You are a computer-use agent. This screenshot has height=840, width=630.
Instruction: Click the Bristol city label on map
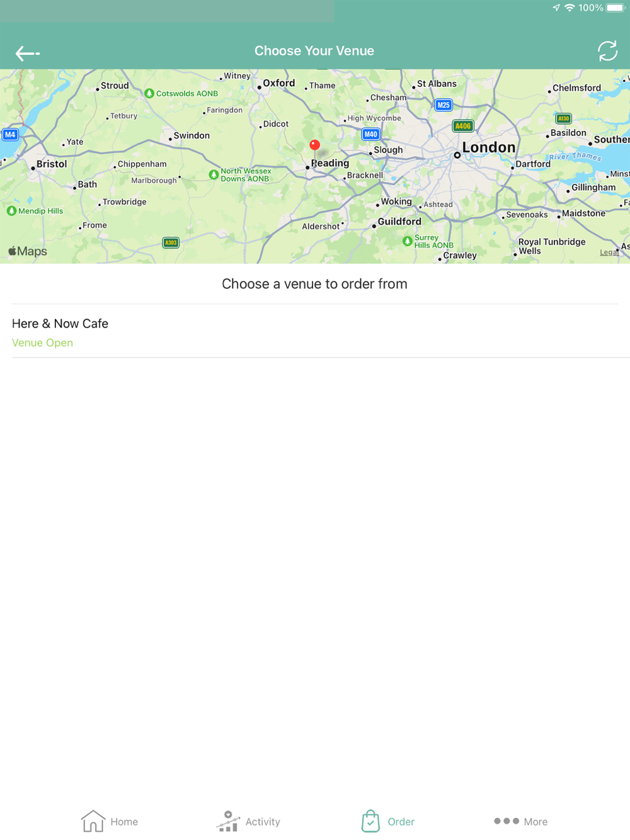pyautogui.click(x=52, y=164)
